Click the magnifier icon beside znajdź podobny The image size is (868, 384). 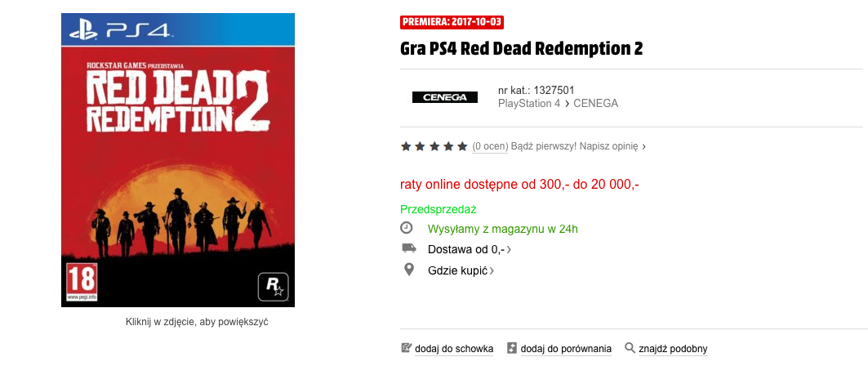point(630,348)
